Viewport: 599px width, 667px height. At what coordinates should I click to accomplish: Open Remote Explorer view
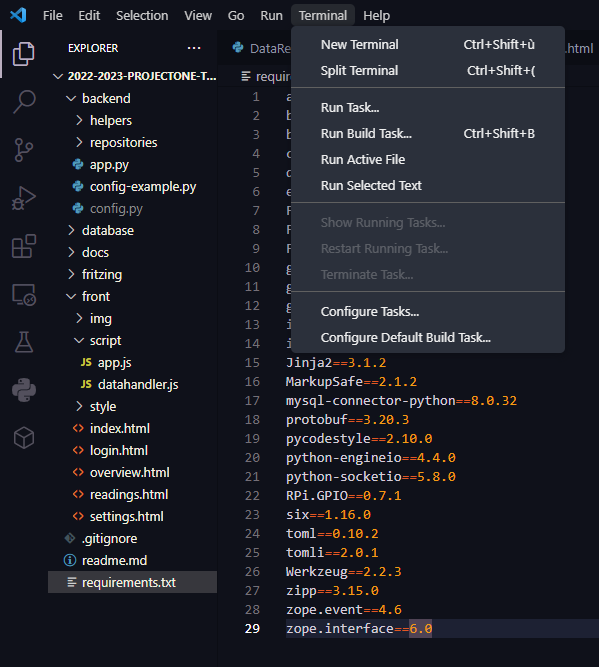point(24,295)
